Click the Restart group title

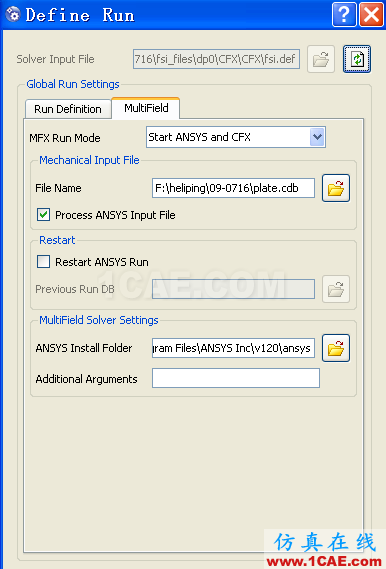click(57, 240)
